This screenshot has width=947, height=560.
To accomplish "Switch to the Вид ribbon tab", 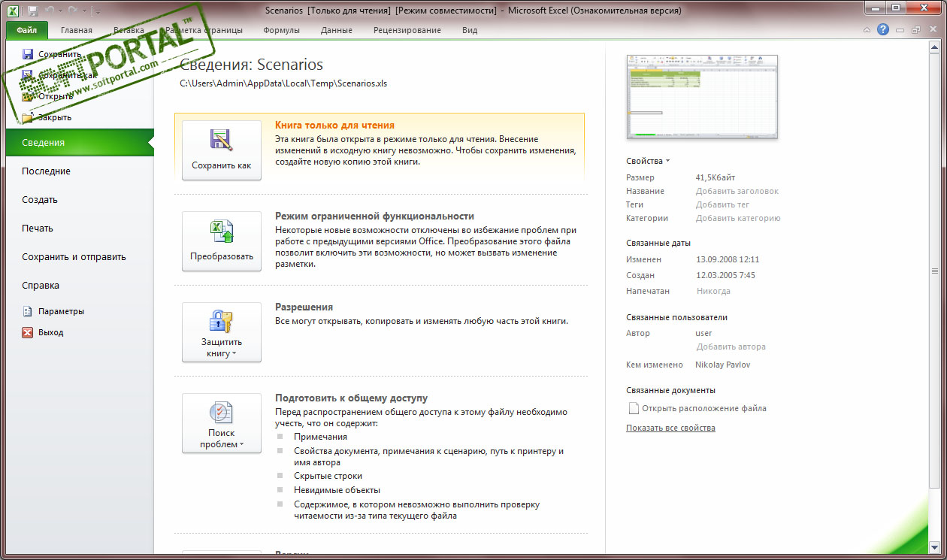I will point(470,30).
